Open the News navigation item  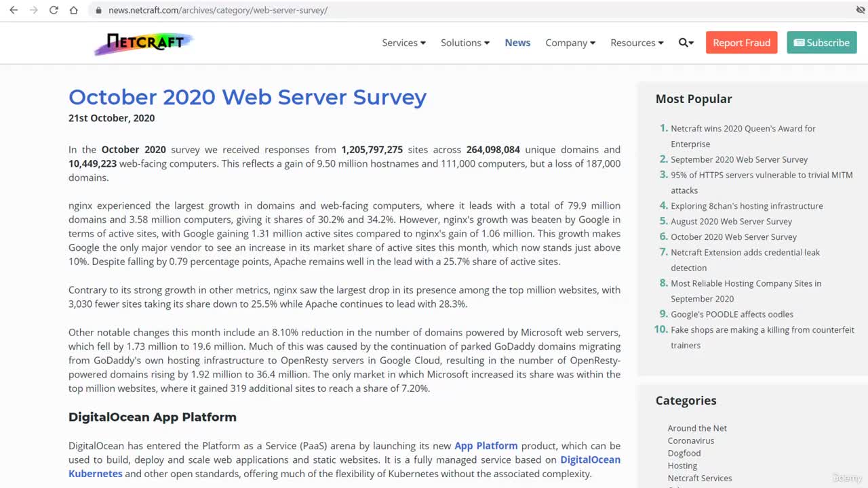[x=517, y=43]
